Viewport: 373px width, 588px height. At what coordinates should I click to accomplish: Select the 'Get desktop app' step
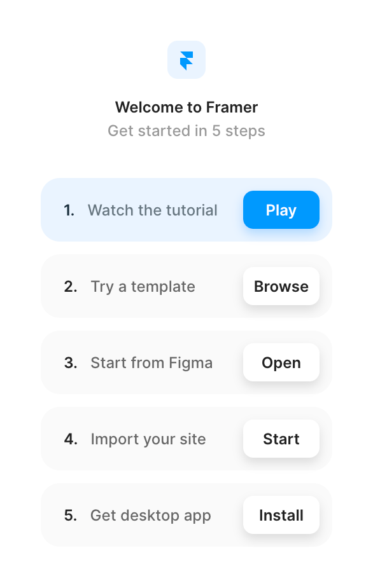tap(150, 515)
